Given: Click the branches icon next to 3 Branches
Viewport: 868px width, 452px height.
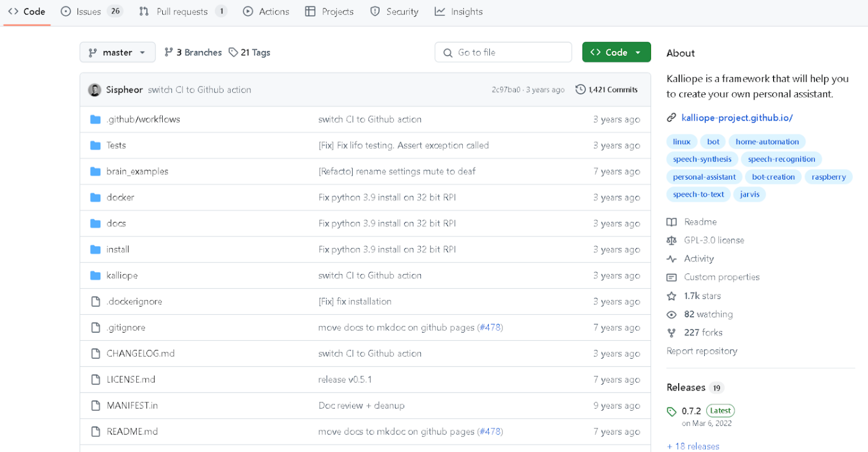Looking at the screenshot, I should coord(168,52).
